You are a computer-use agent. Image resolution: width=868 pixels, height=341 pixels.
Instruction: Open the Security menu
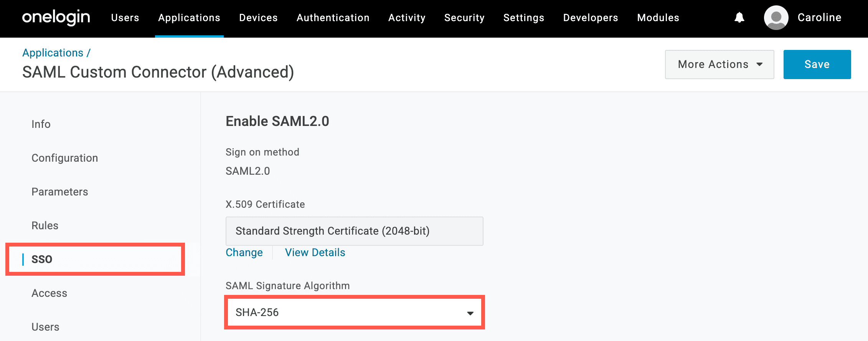[464, 18]
